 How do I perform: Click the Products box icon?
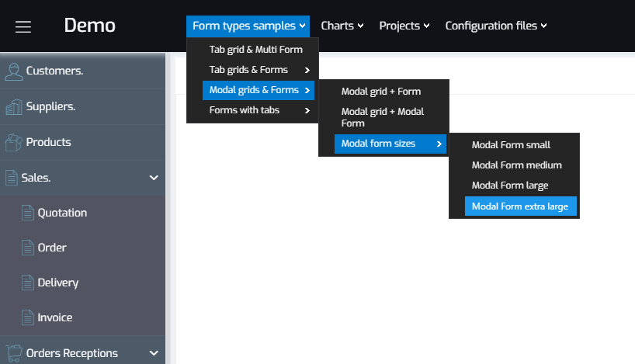14,143
